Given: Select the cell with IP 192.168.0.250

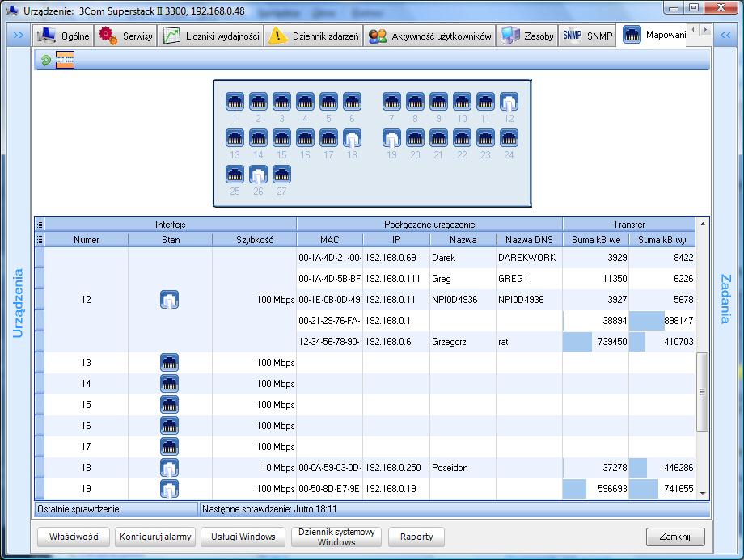Looking at the screenshot, I should 396,468.
